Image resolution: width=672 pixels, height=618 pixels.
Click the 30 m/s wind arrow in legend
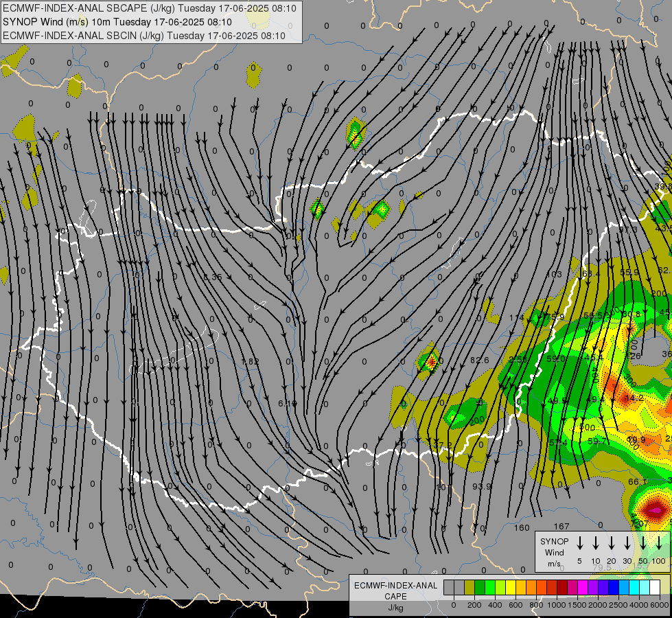pos(627,542)
